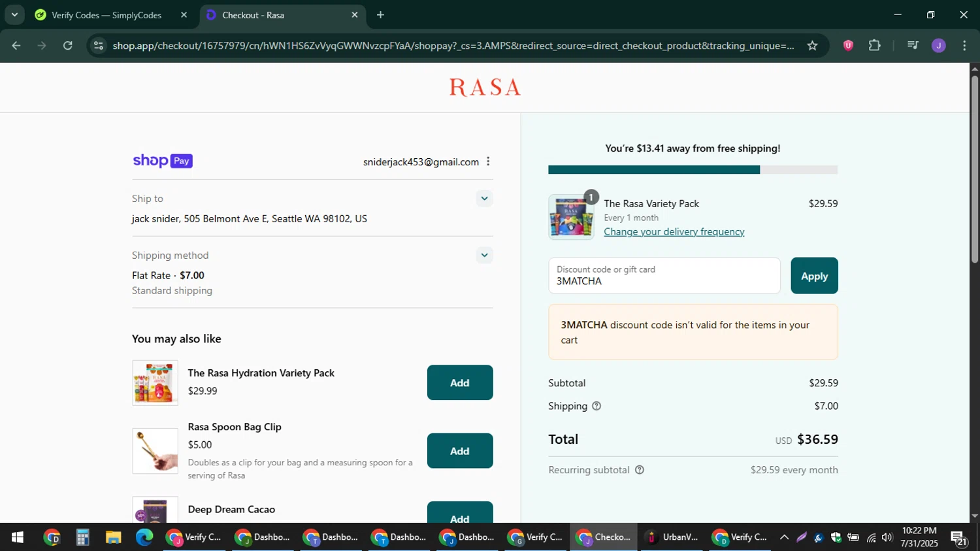Open Windows Security shield tray icon
Image resolution: width=980 pixels, height=551 pixels.
[836, 537]
